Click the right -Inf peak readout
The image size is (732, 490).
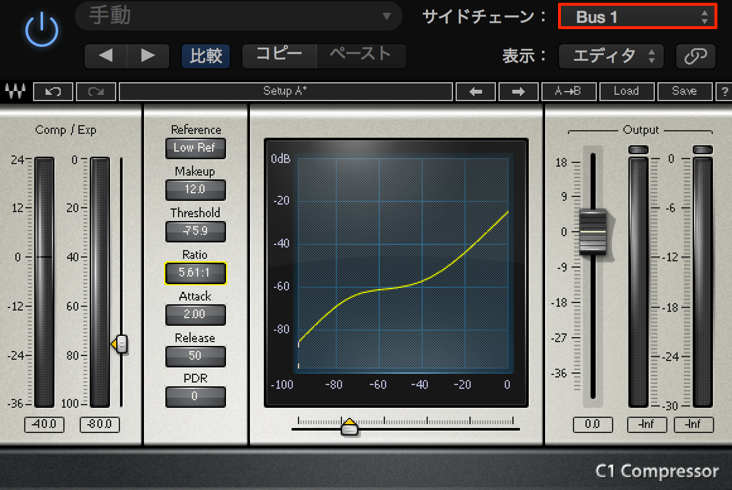[694, 424]
